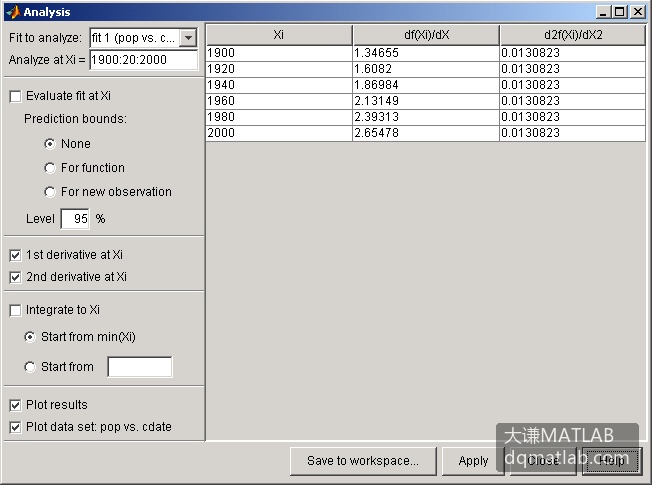Select the 1920 cell in Xi column
Image resolution: width=652 pixels, height=485 pixels.
click(279, 69)
